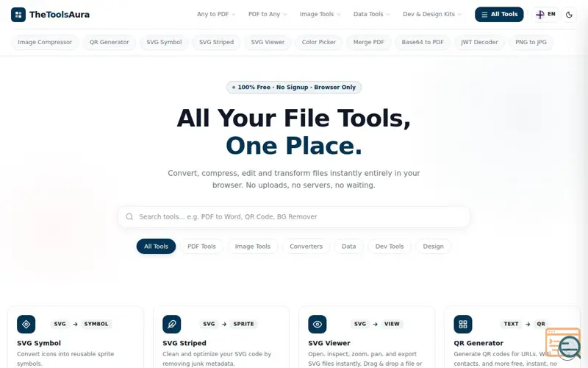Click the search tools input field
588x368 pixels.
click(293, 216)
